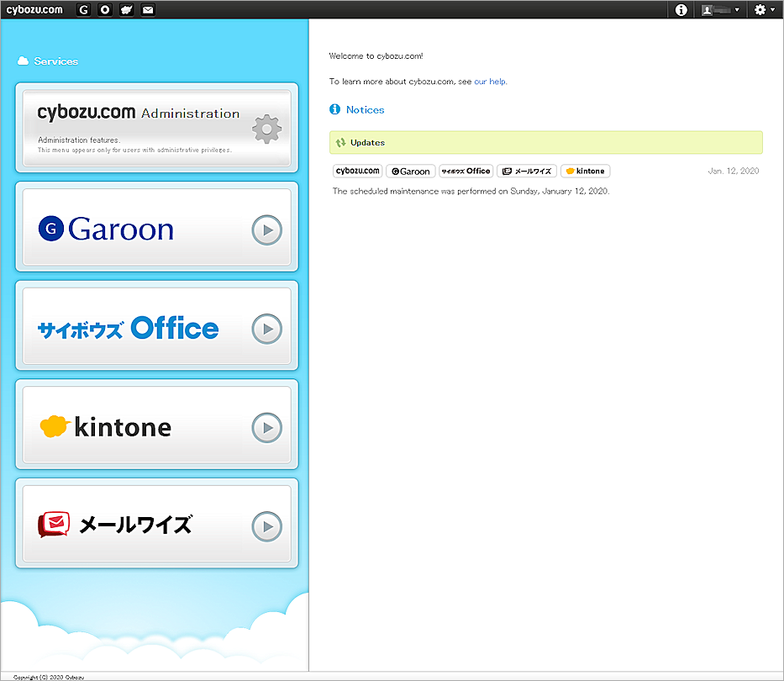Select the kintone tag under Updates
The image size is (784, 681).
click(585, 171)
